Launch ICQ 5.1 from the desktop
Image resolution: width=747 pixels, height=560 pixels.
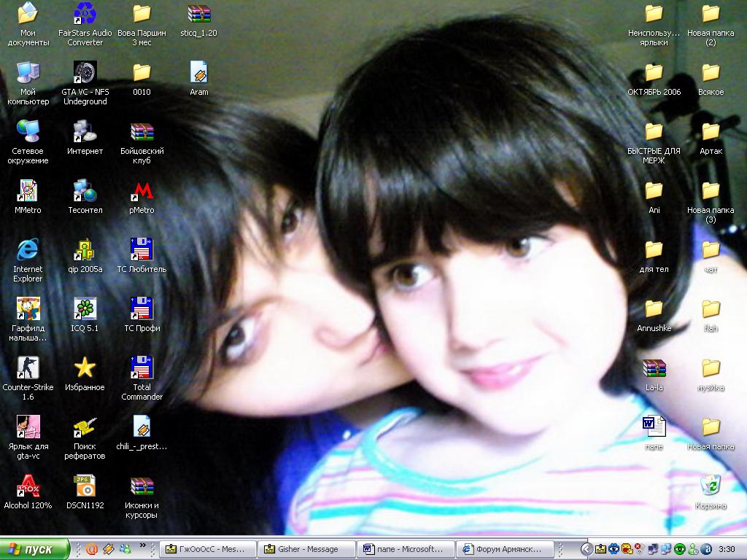coord(85,309)
